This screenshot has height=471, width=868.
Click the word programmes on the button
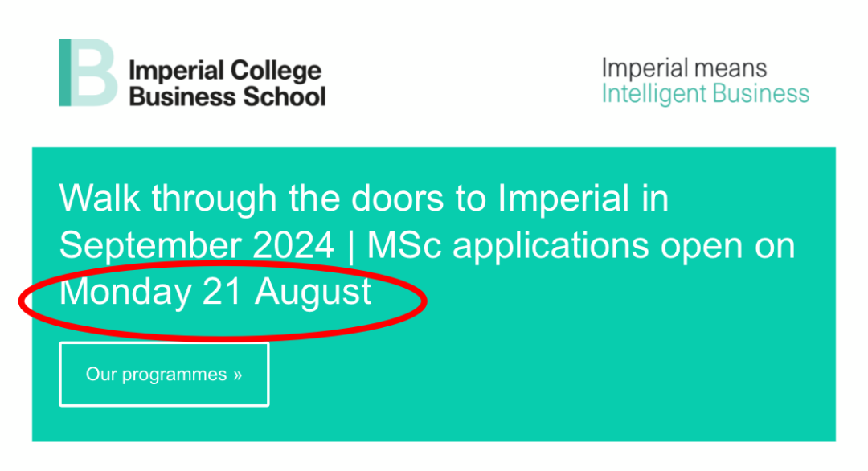pyautogui.click(x=174, y=375)
